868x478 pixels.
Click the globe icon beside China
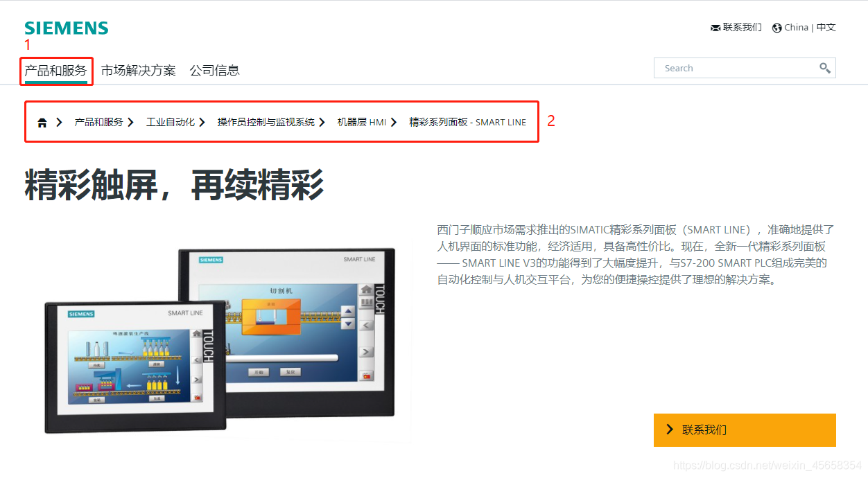(x=776, y=28)
